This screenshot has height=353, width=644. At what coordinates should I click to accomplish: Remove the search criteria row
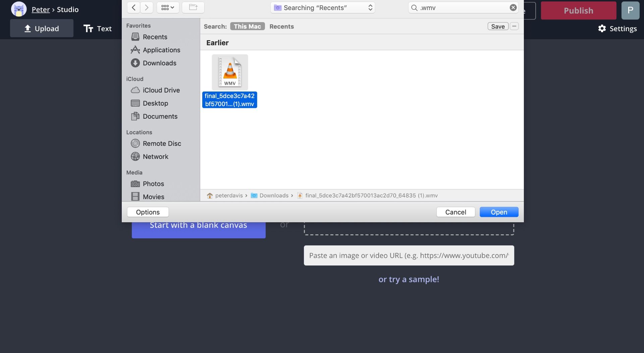click(514, 26)
